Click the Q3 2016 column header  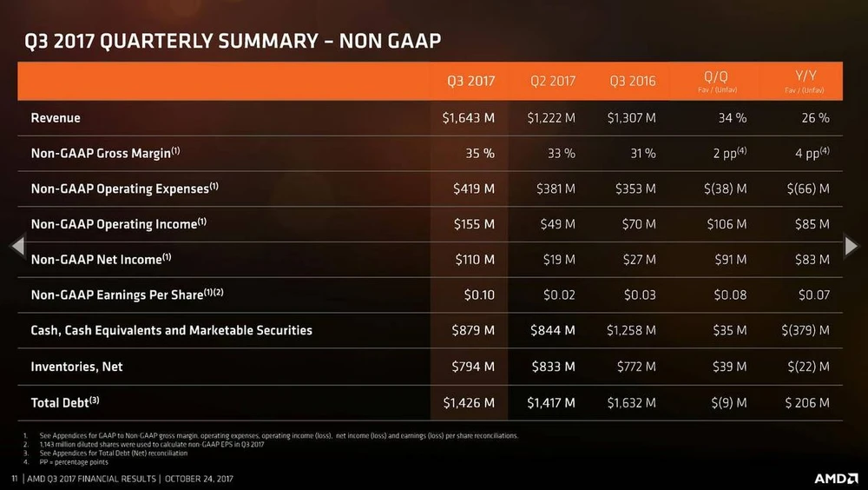coord(633,81)
